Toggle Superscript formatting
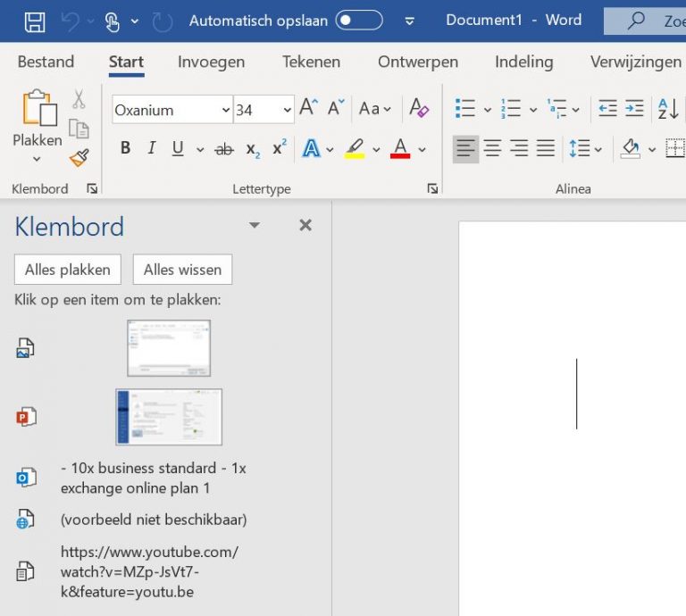Viewport: 686px width, 616px height. [280, 147]
